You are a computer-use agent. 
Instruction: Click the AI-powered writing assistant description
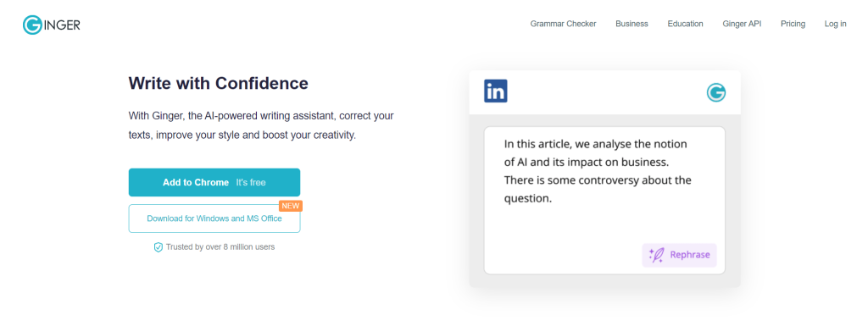(261, 125)
